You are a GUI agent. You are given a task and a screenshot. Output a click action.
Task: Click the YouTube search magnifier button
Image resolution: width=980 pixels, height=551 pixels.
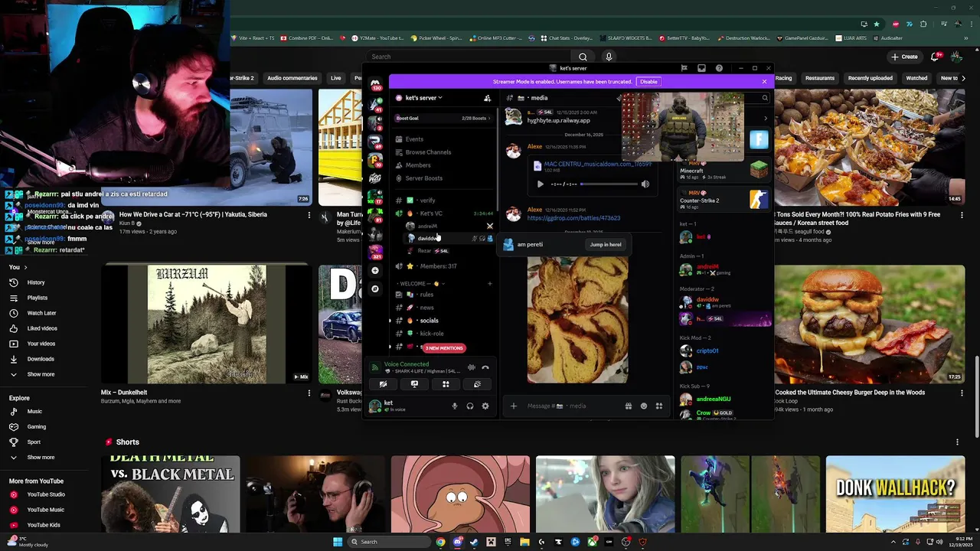[583, 57]
